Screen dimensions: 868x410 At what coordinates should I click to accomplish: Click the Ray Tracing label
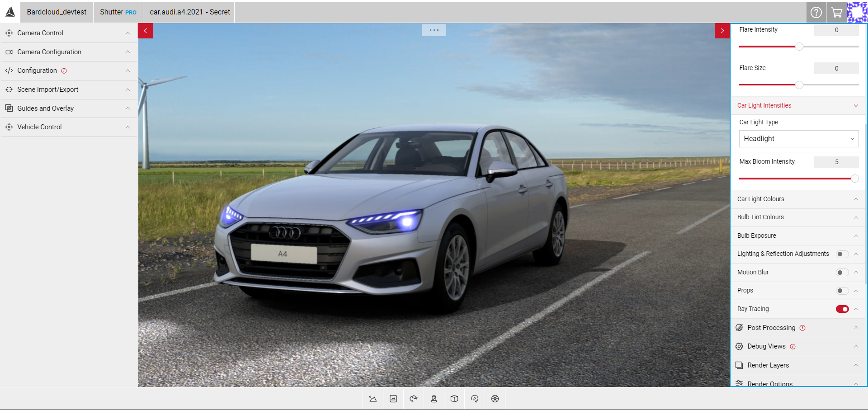point(753,309)
